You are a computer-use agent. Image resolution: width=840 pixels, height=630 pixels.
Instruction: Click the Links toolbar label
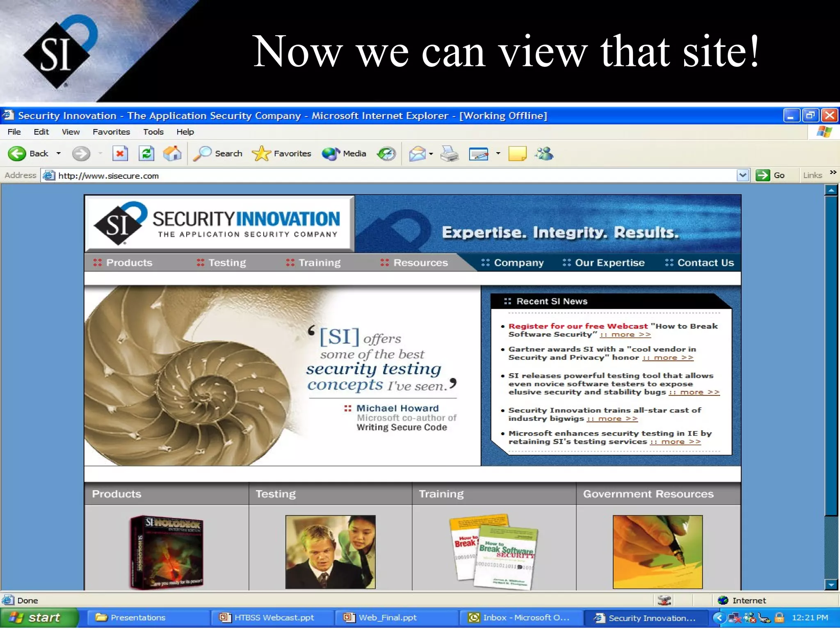[x=813, y=175]
